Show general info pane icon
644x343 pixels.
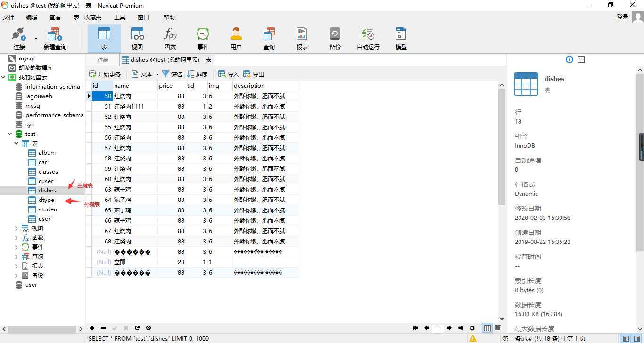tap(569, 59)
